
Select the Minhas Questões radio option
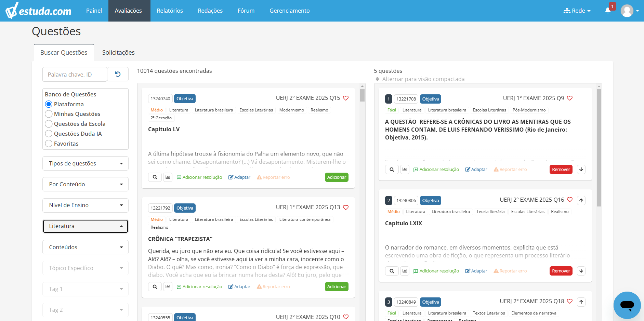49,114
